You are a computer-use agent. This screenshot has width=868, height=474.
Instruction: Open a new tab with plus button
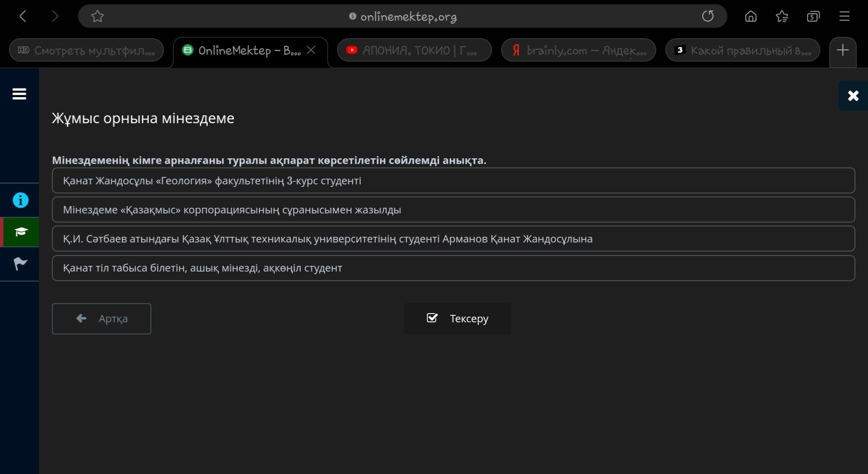(x=842, y=50)
